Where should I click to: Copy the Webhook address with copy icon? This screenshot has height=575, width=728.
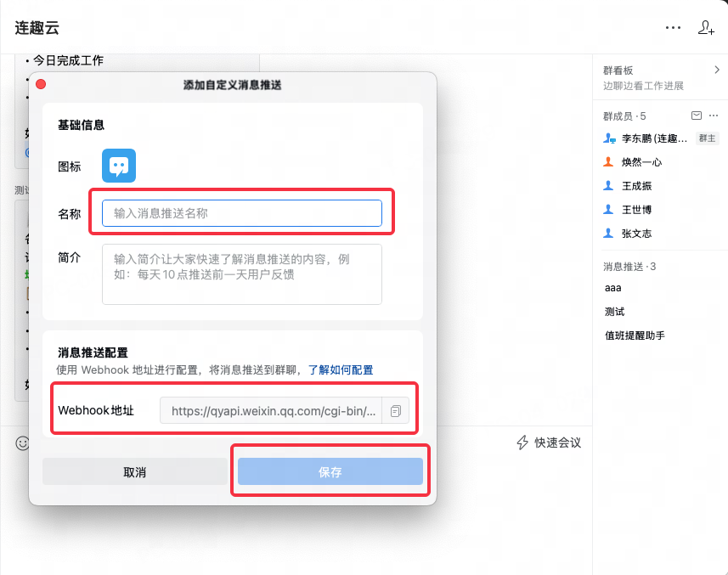click(396, 411)
